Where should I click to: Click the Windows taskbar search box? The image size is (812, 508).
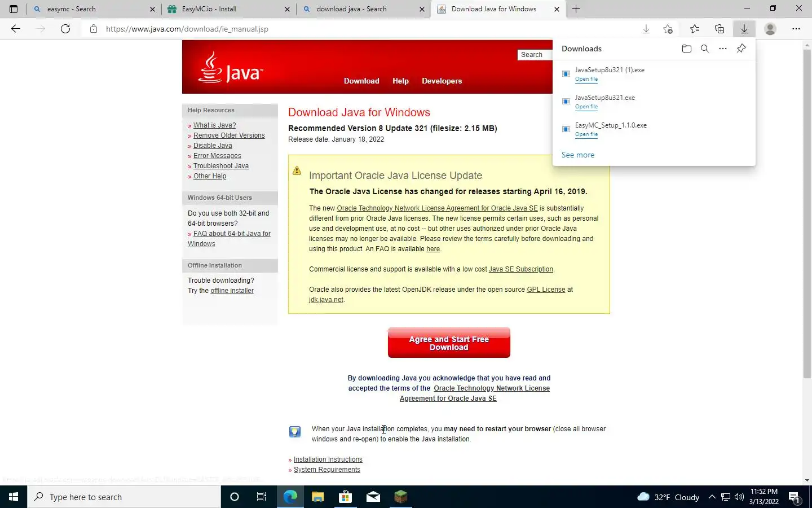pos(124,497)
